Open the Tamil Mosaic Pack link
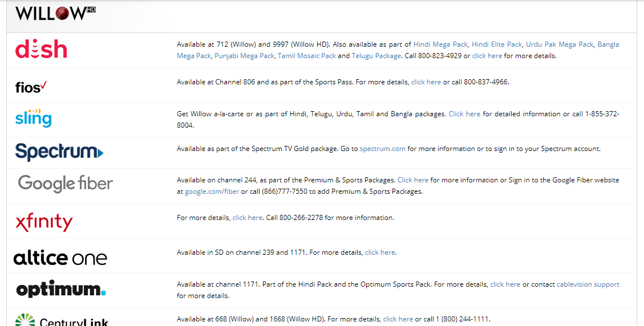 pos(307,56)
